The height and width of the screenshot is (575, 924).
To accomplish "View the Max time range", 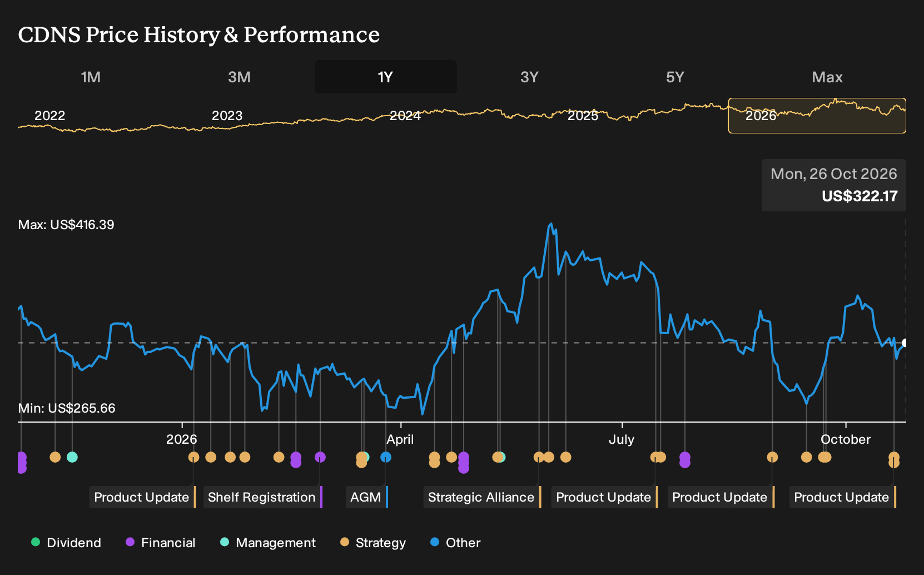I will point(827,77).
